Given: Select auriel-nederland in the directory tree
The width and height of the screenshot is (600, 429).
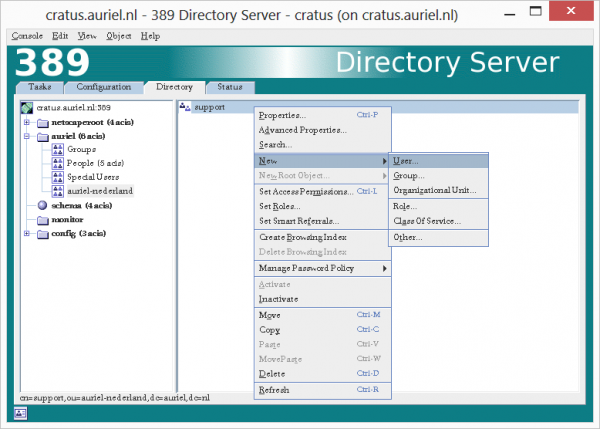Looking at the screenshot, I should tap(100, 191).
